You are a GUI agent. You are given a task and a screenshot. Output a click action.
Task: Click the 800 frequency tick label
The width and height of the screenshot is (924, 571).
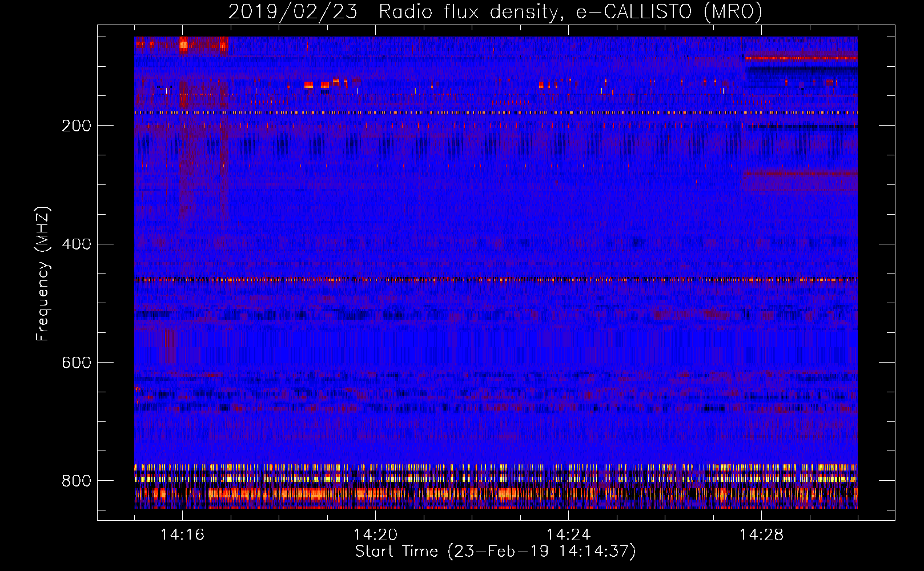tap(77, 481)
